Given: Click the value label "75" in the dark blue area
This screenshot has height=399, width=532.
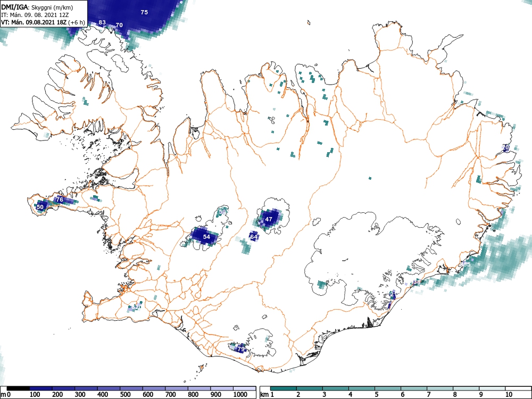Looking at the screenshot, I should 144,12.
